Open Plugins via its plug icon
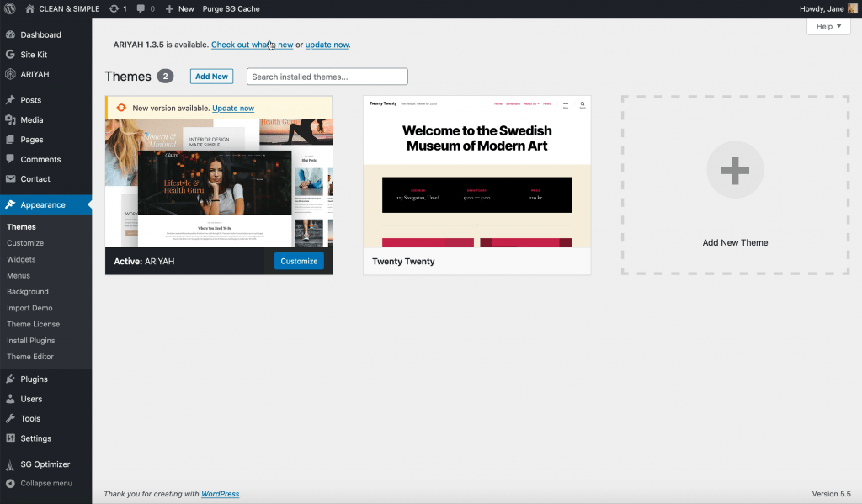The height and width of the screenshot is (504, 862). click(12, 379)
